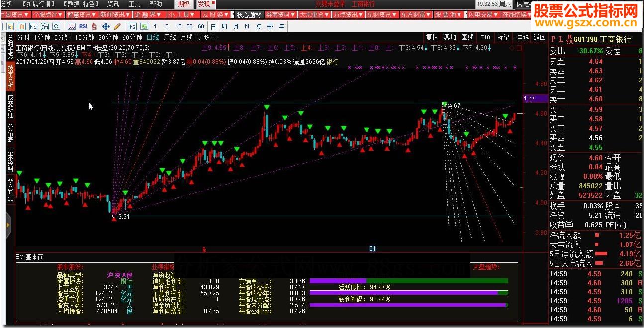Open the 技术分析 sidebar tab
644x328 pixels.
click(x=11, y=76)
